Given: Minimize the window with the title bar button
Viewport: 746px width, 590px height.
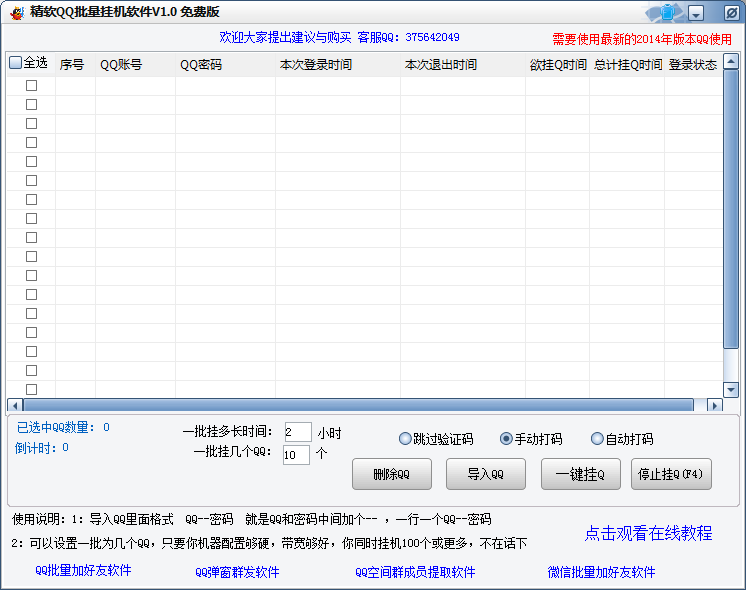Looking at the screenshot, I should coord(696,13).
